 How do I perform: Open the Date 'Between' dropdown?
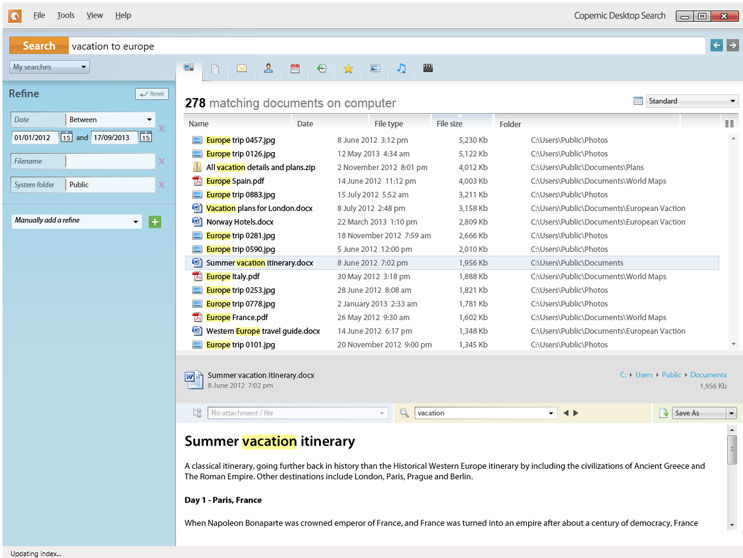(x=110, y=120)
